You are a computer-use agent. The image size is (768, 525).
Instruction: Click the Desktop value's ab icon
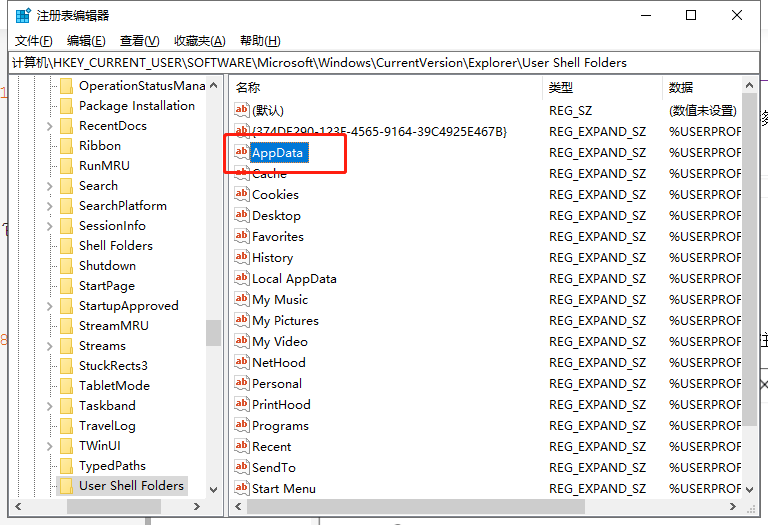(x=241, y=215)
